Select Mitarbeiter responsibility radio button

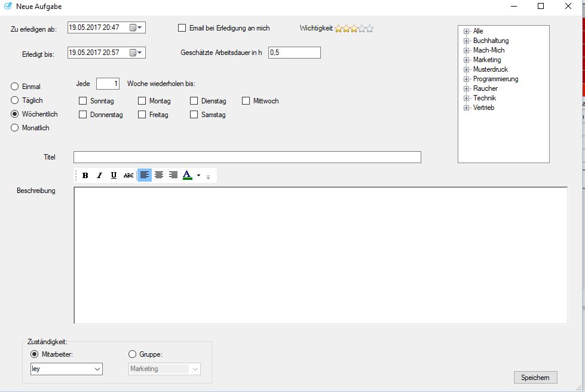(34, 354)
